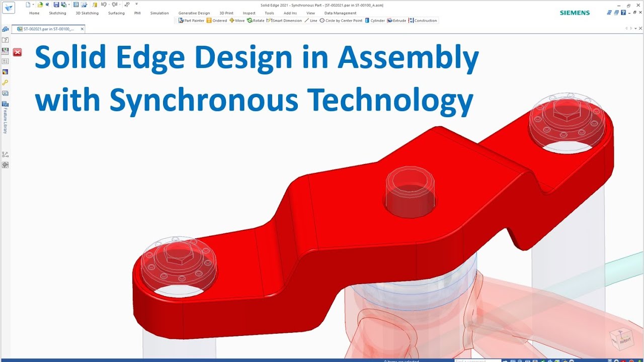The image size is (644, 362).
Task: Activate the Part Painter tool
Action: pos(191,21)
